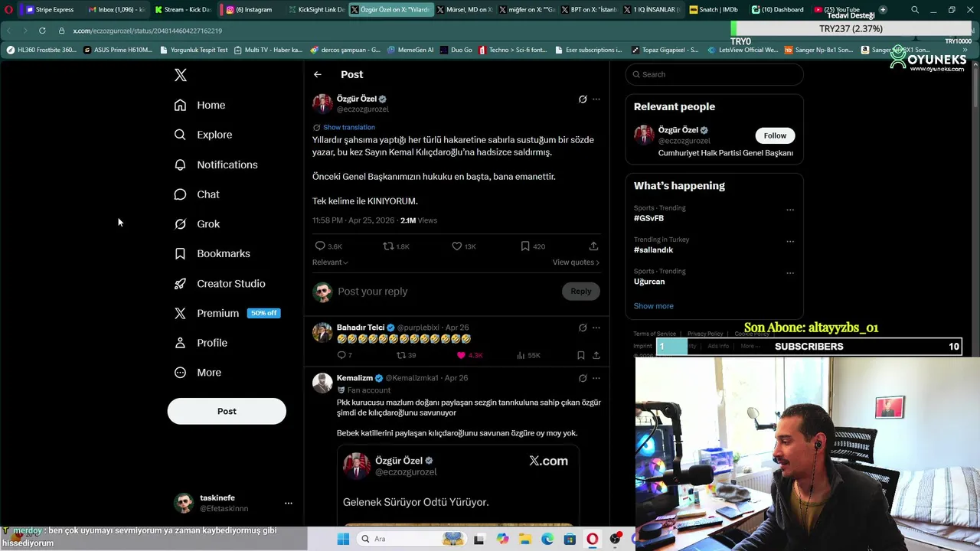This screenshot has height=551, width=980.
Task: Click reply icon with 3.6K count
Action: point(328,246)
